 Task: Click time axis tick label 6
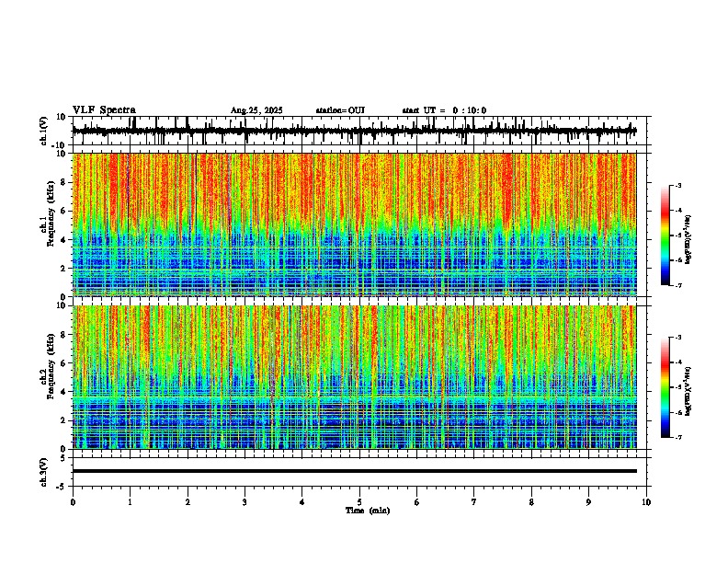pyautogui.click(x=417, y=502)
